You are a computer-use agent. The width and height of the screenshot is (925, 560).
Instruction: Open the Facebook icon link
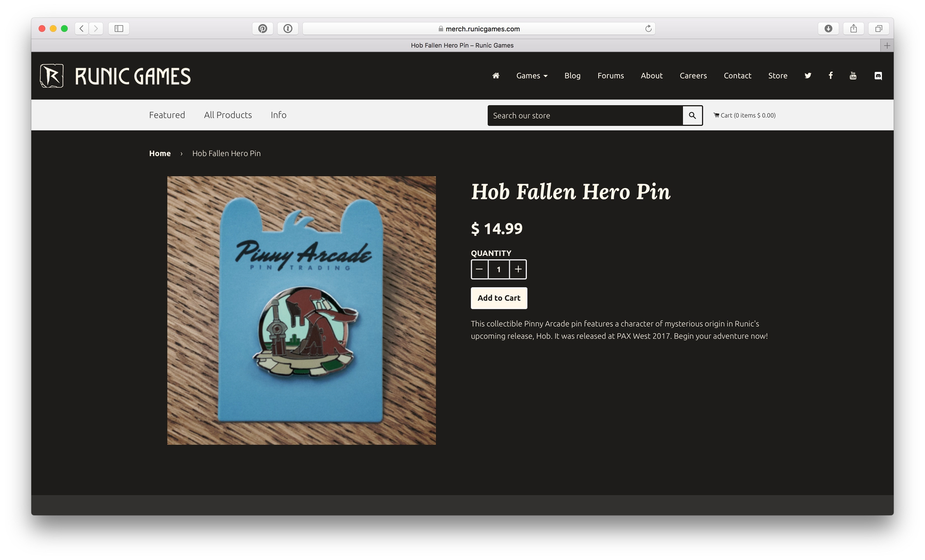pos(830,76)
